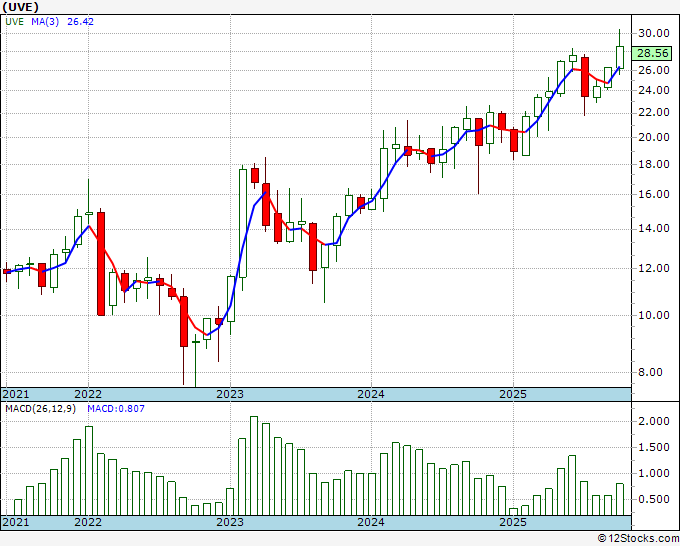Screen dimensions: 680x546
Task: Click the 26.00 price axis label
Action: [x=654, y=70]
